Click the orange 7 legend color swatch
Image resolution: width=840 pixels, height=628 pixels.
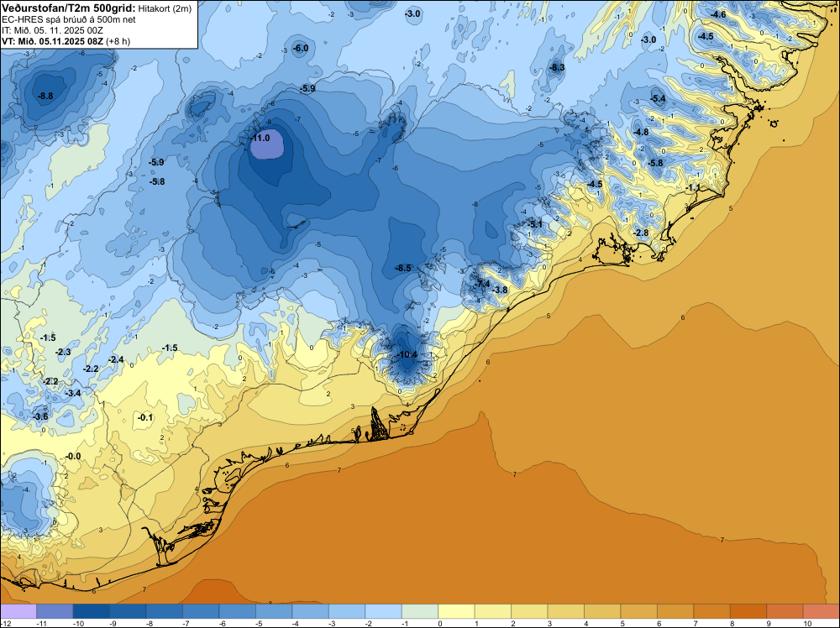point(712,611)
